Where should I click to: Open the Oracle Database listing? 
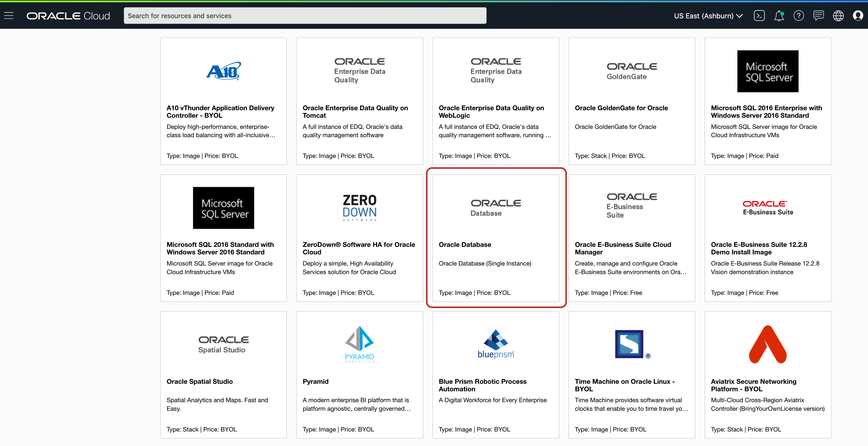pos(465,245)
